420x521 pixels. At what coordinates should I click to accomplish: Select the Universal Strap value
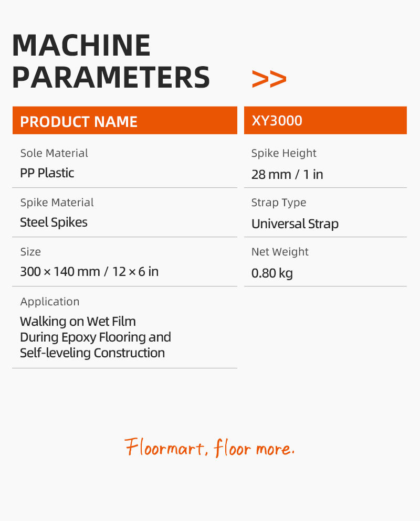295,224
